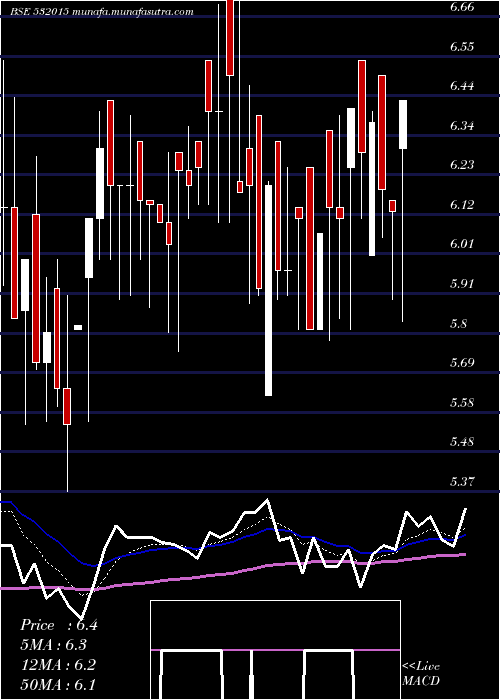Click the 12MA : 6.2 readout
This screenshot has width=500, height=700.
point(58,665)
